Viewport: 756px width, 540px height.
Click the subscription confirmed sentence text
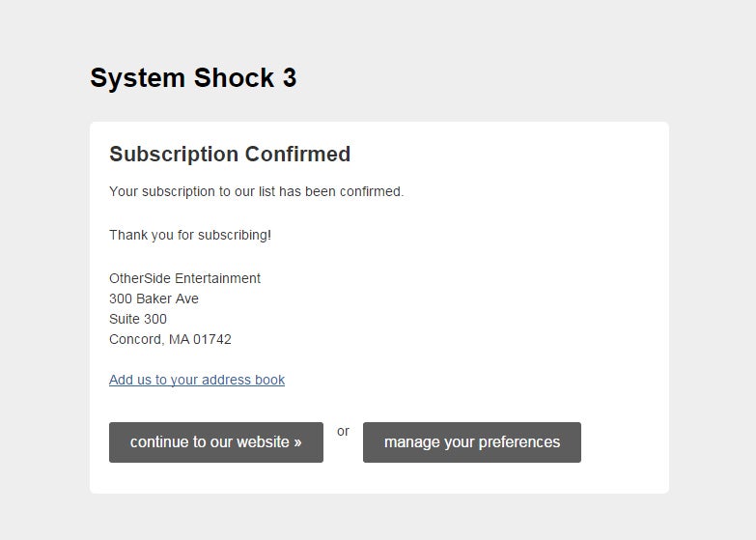[257, 191]
